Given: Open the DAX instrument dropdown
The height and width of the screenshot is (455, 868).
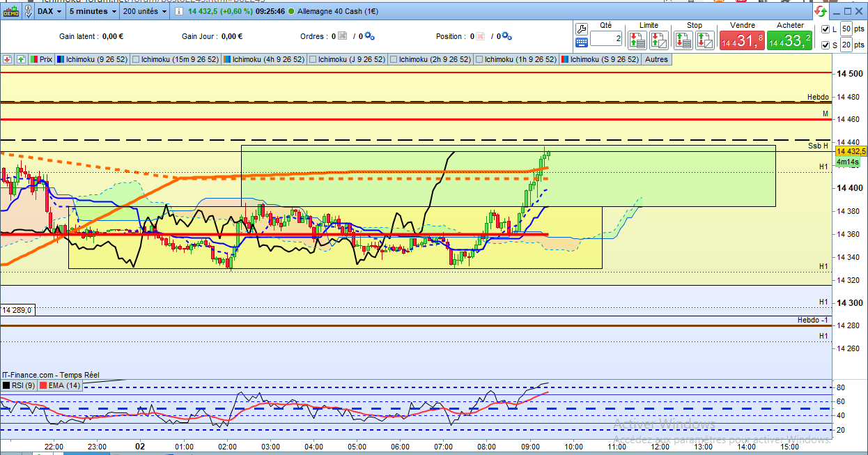Looking at the screenshot, I should 49,11.
